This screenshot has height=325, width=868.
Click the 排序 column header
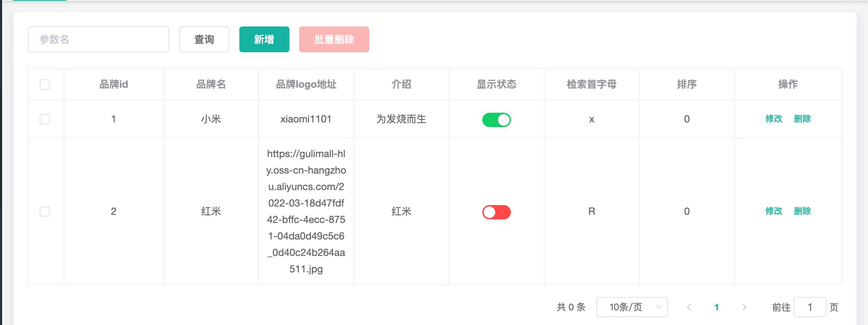click(x=687, y=84)
